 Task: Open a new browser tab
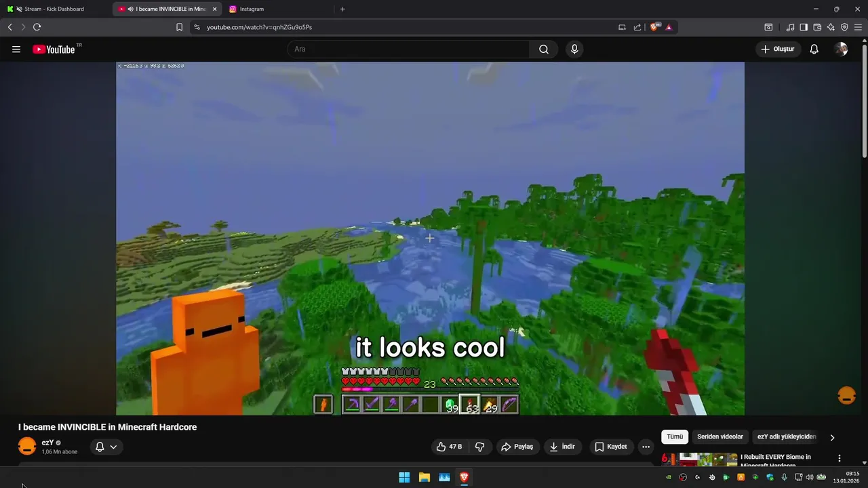(x=342, y=9)
